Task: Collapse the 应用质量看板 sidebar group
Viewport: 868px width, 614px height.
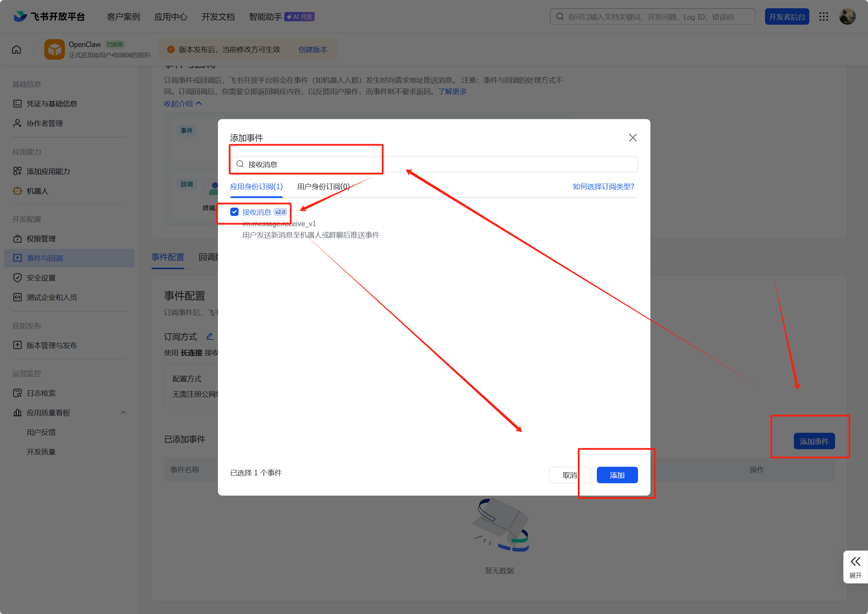Action: pyautogui.click(x=123, y=413)
